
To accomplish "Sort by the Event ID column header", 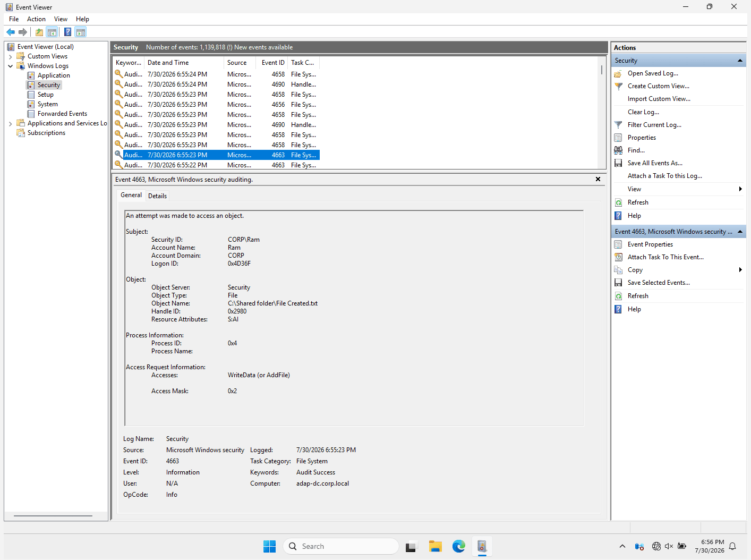I will 272,63.
